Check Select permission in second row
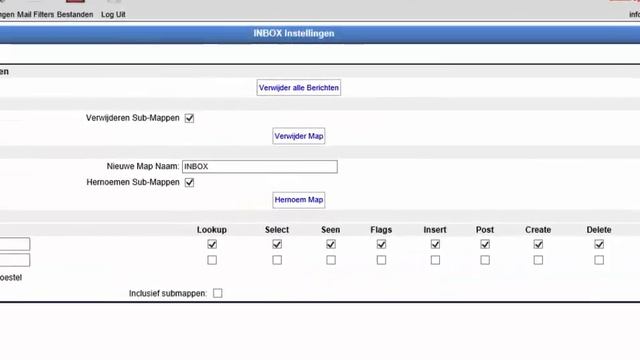Screen dimensions: 640x360 click(277, 260)
